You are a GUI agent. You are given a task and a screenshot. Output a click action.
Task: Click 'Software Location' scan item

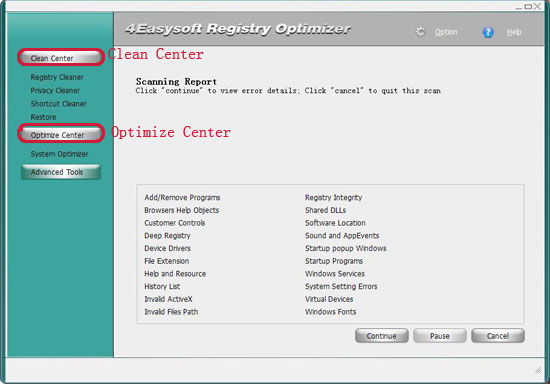click(335, 223)
